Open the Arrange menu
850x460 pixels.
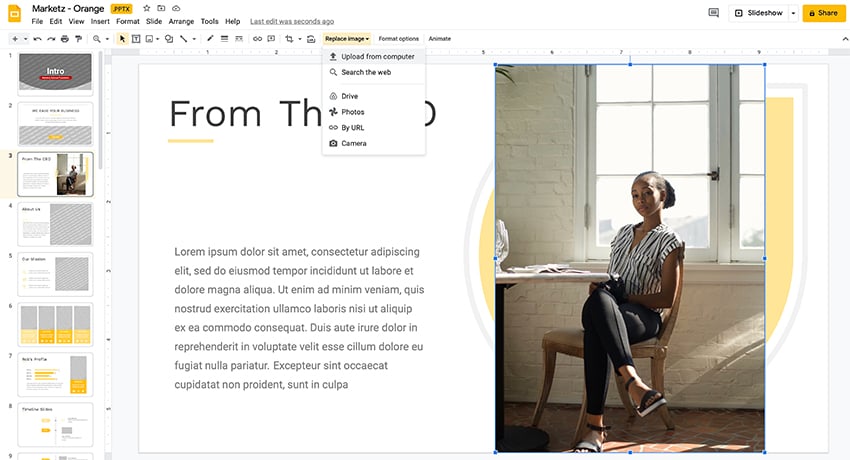pyautogui.click(x=181, y=21)
